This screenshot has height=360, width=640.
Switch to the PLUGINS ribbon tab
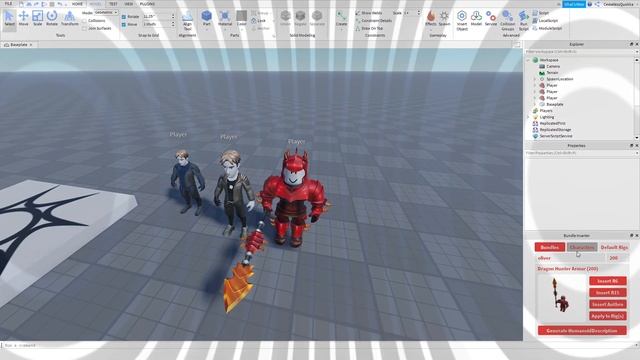point(147,4)
